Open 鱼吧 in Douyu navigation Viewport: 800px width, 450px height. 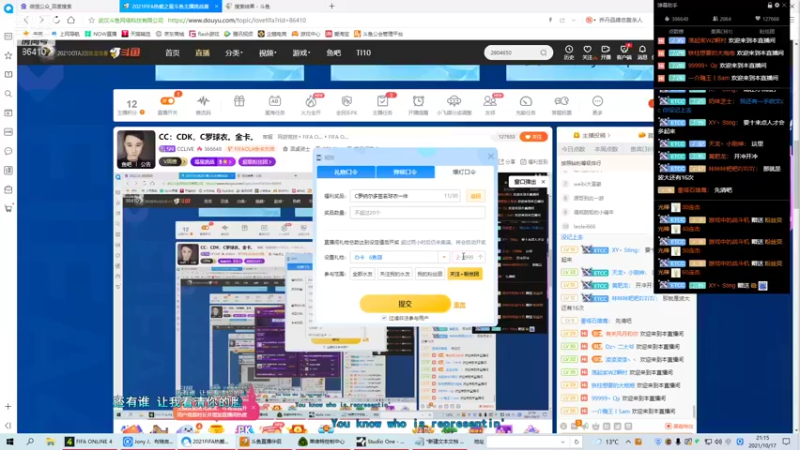[x=334, y=53]
